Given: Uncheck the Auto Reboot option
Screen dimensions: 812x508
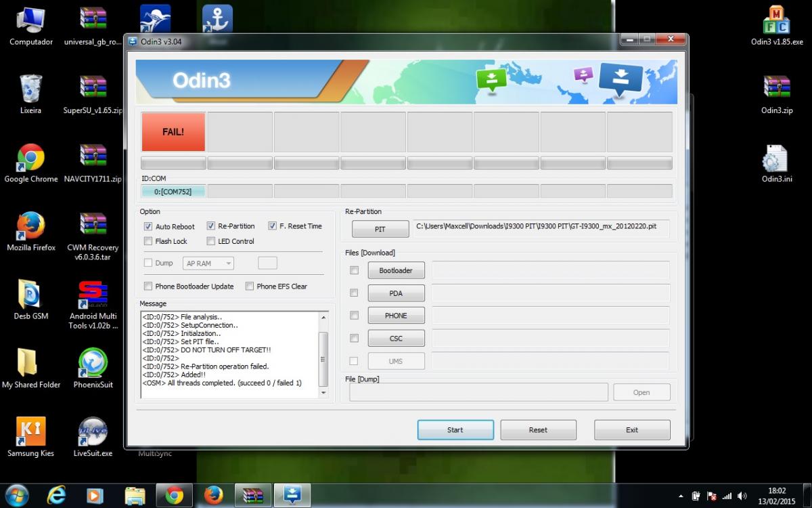Looking at the screenshot, I should [148, 226].
